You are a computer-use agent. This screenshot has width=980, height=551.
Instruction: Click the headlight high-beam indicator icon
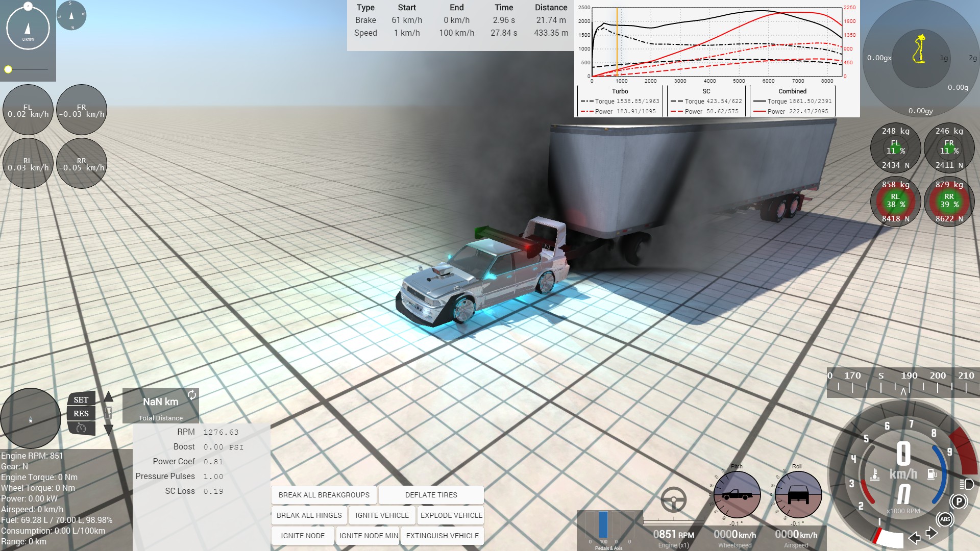click(x=966, y=484)
